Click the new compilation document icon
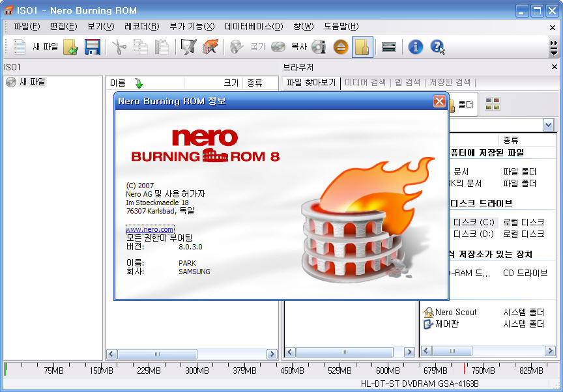Viewport: 563px width, 392px height. 20,47
